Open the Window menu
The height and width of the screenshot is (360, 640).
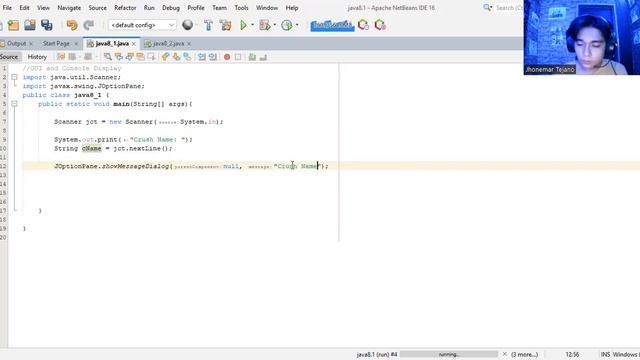(267, 8)
